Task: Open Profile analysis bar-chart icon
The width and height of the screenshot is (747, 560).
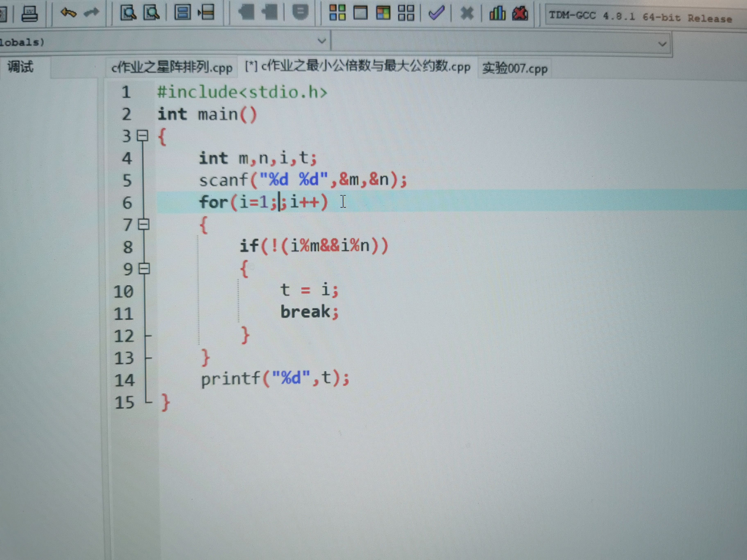Action: click(497, 14)
